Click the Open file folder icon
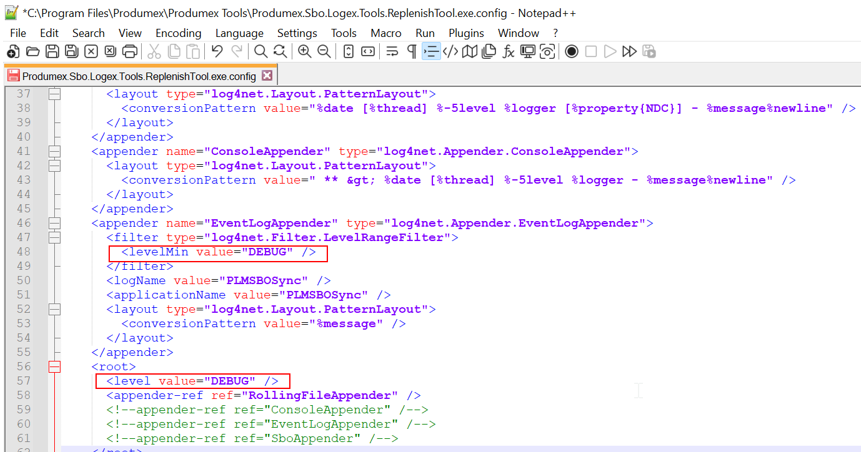 [33, 52]
